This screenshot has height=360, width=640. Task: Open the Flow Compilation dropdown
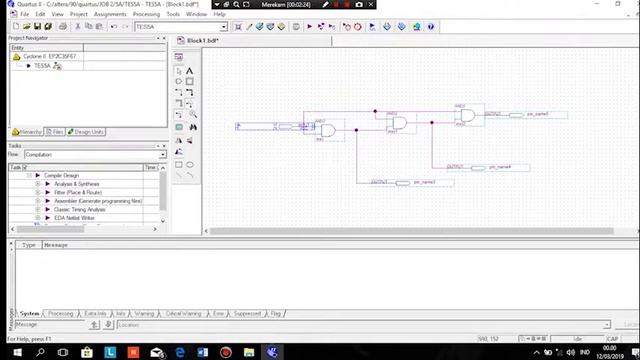tap(162, 155)
